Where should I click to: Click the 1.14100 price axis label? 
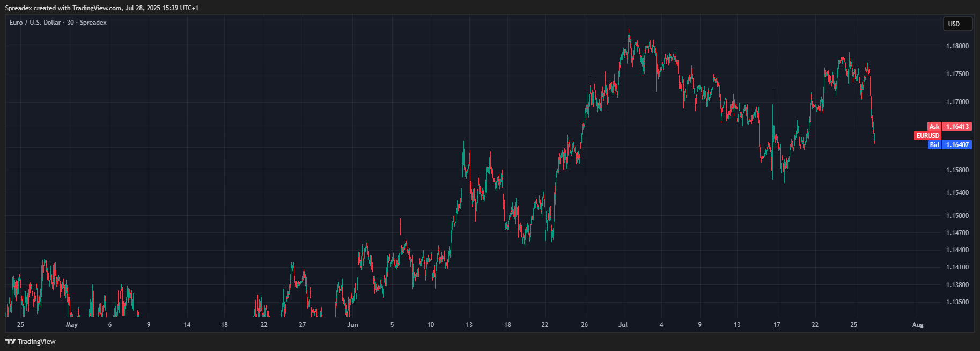tap(957, 267)
